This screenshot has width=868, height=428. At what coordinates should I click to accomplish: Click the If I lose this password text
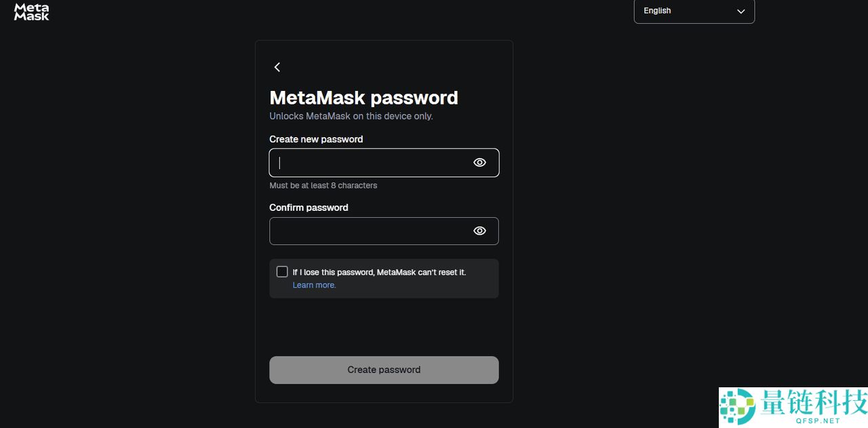click(379, 272)
